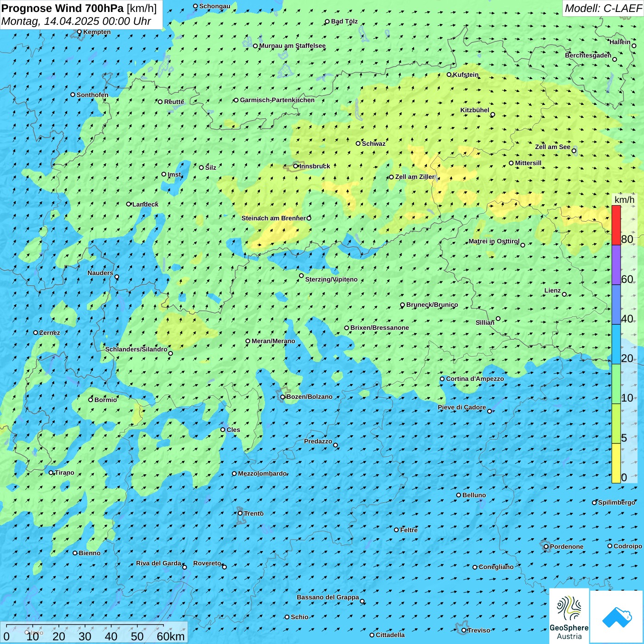Select the Bozen/Bolzano location marker

tap(282, 397)
